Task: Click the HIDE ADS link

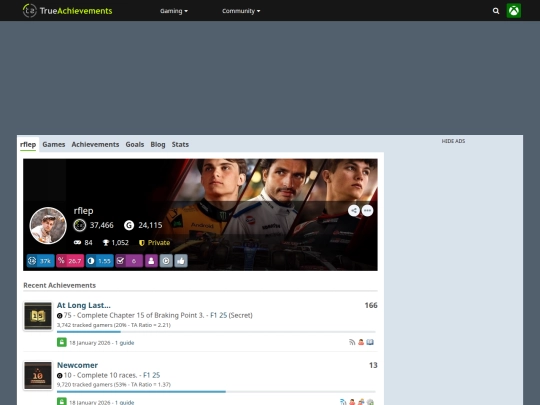Action: click(x=453, y=141)
